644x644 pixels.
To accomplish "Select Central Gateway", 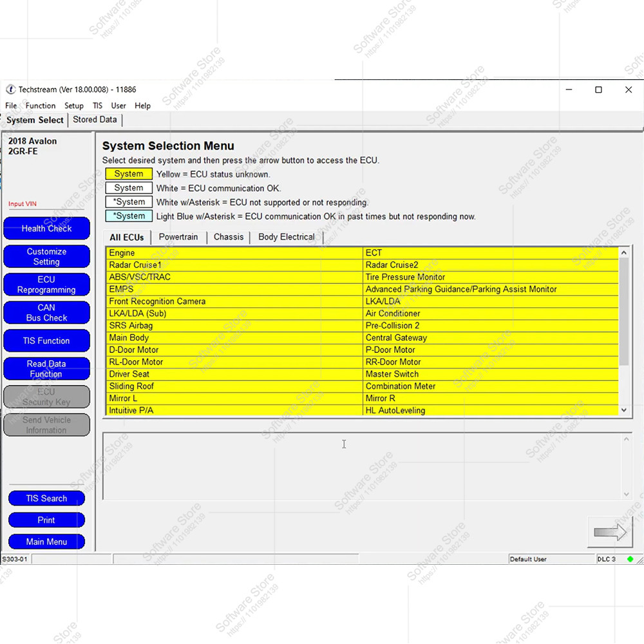I will (x=491, y=337).
